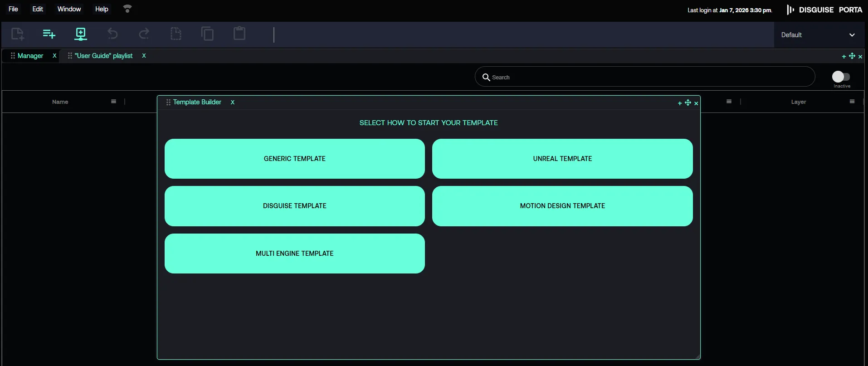Click the add playlist icon in toolbar
This screenshot has width=868, height=366.
49,34
